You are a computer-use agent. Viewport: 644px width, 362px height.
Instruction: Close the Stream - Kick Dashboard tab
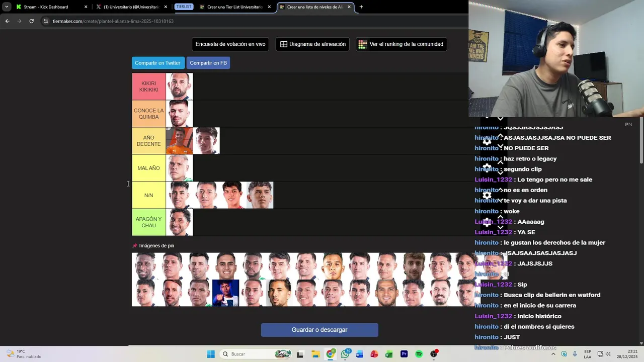tap(86, 7)
